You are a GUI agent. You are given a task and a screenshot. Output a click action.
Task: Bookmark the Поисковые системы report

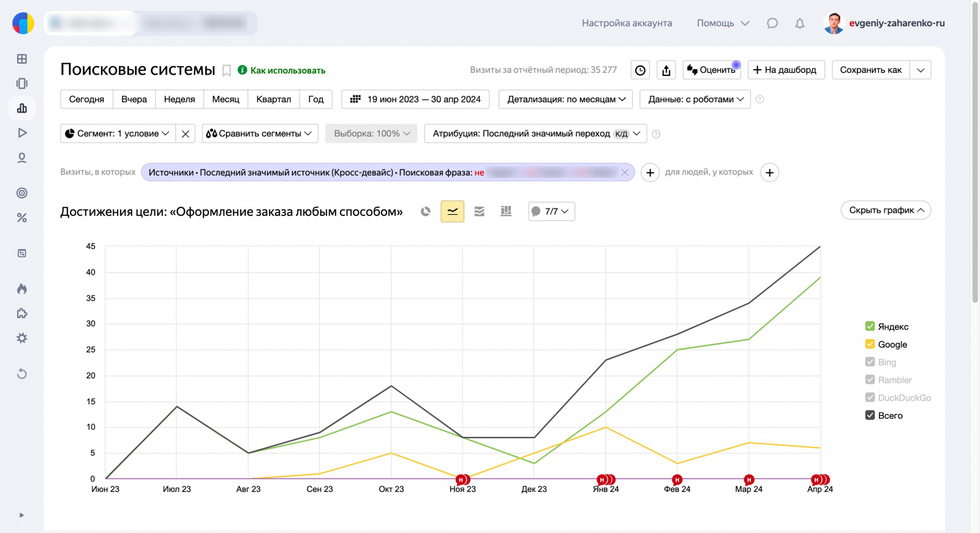[x=227, y=71]
